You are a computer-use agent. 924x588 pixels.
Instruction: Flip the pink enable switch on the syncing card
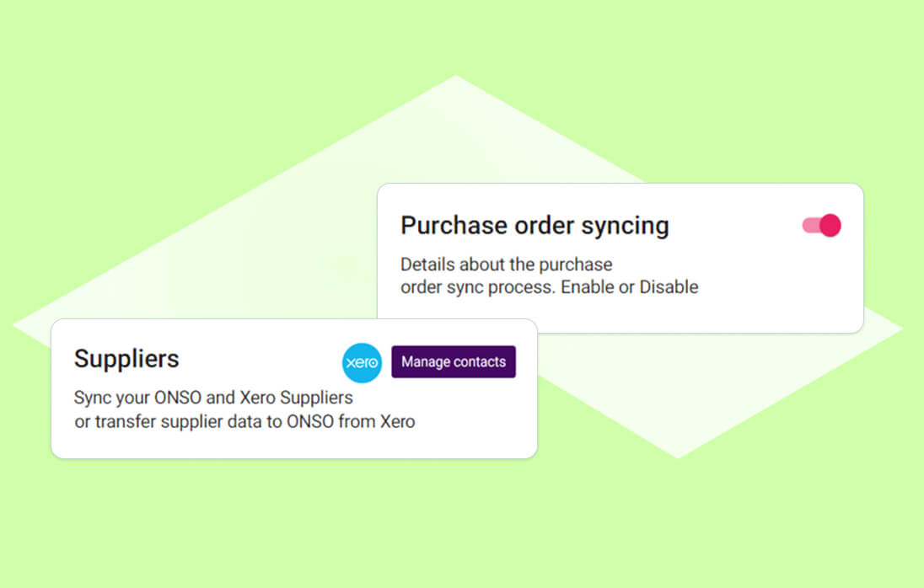[819, 225]
